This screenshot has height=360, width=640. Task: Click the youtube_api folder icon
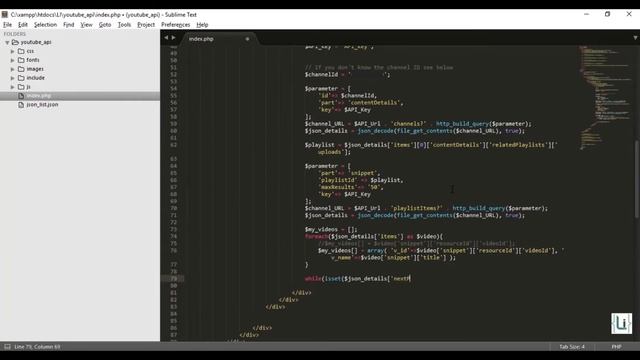tap(16, 42)
